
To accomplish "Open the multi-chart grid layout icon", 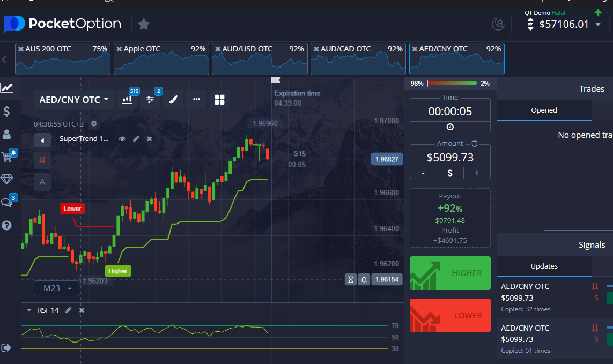I will 220,100.
